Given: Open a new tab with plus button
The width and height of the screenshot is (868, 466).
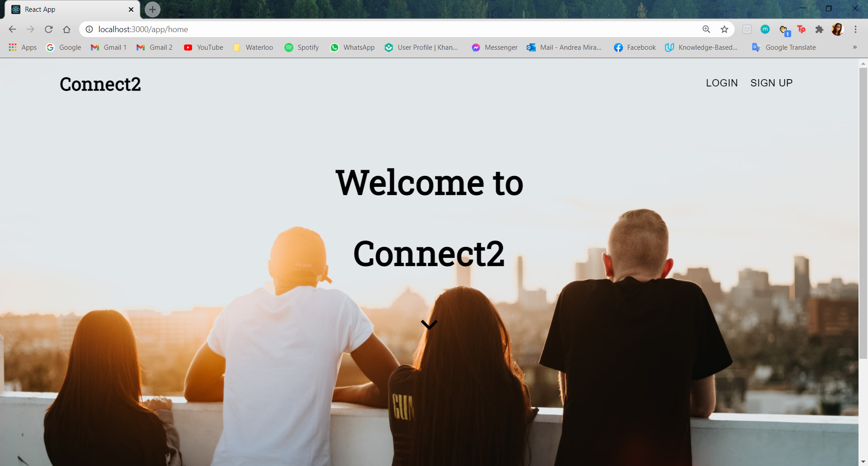Looking at the screenshot, I should coord(153,9).
